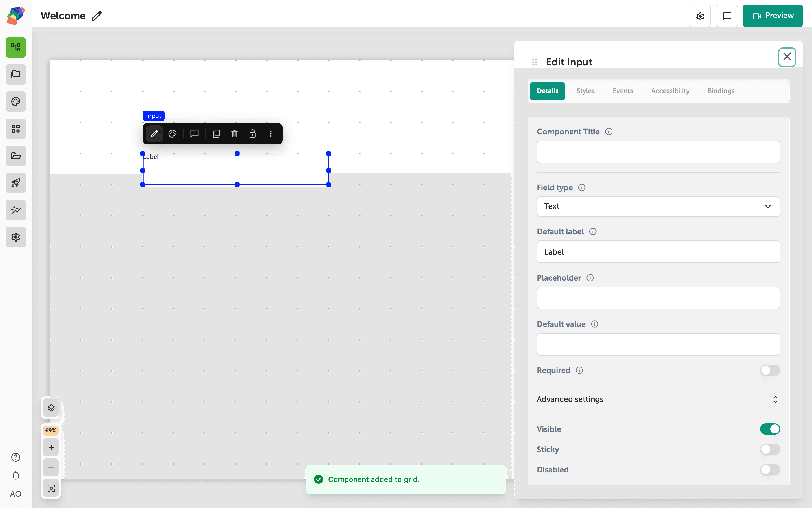Enable the Disabled switch
812x508 pixels.
(770, 470)
